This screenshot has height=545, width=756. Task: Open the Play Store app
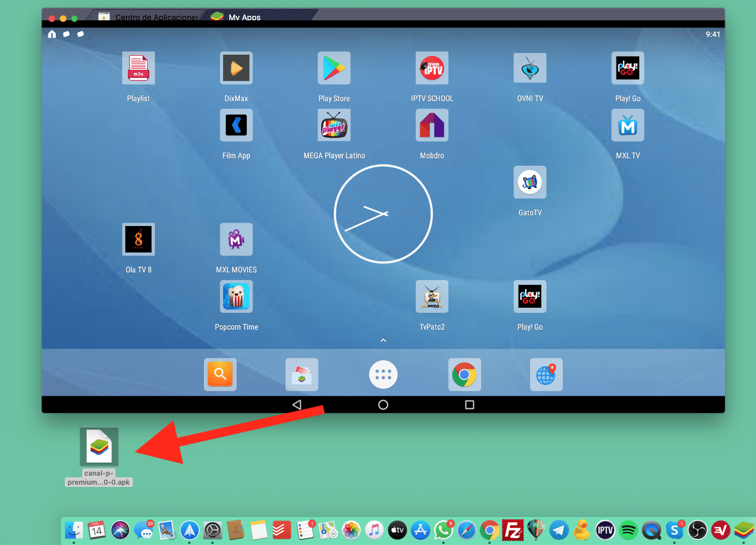334,68
